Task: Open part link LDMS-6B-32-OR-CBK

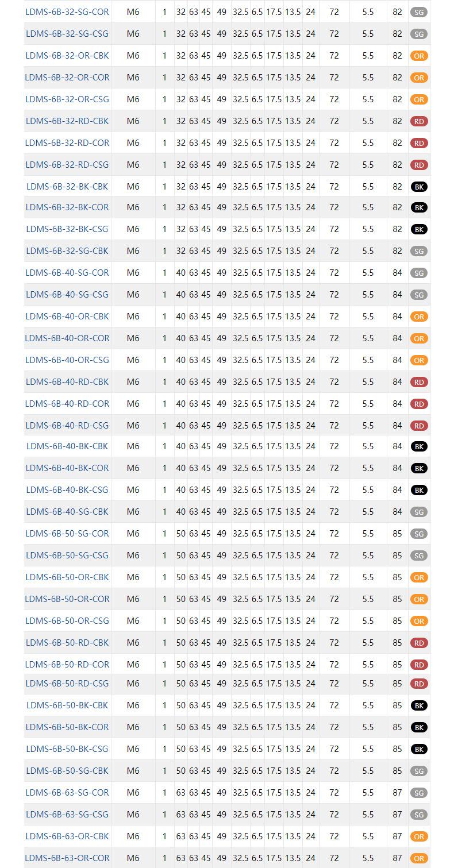Action: tap(67, 56)
